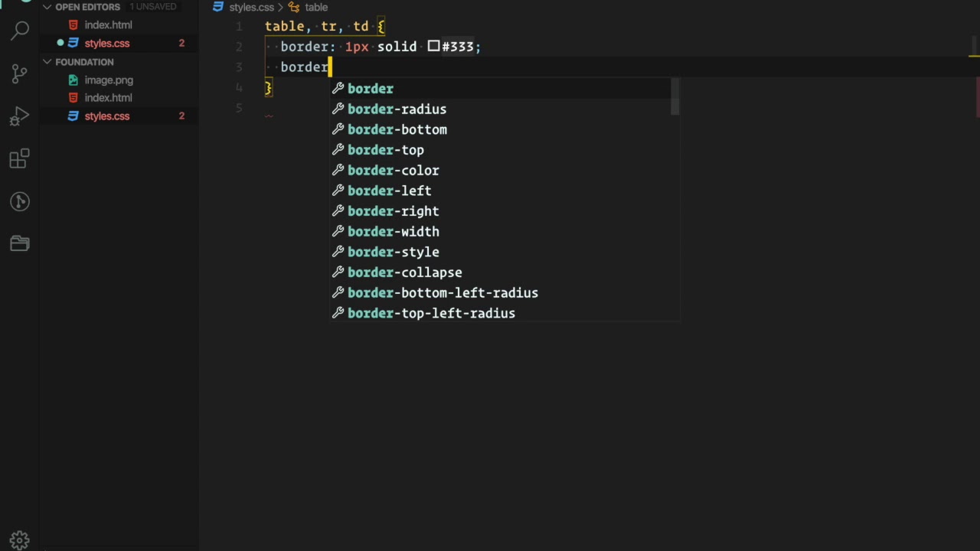Open the Source Control view
The image size is (980, 551).
(20, 74)
